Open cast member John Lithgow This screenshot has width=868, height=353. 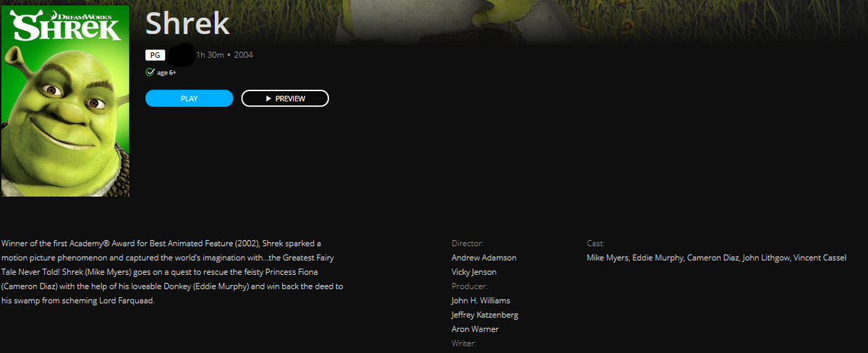pyautogui.click(x=766, y=258)
